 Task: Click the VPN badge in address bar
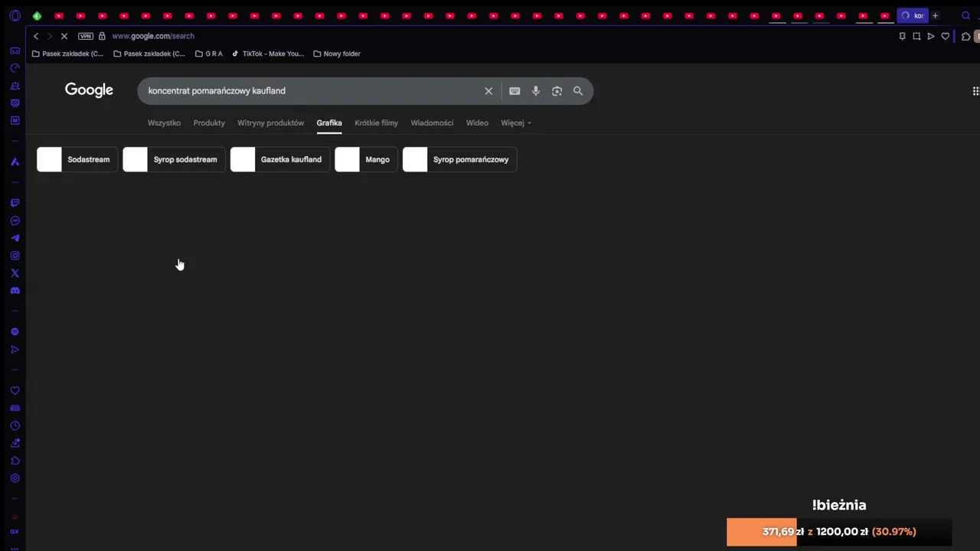point(85,36)
